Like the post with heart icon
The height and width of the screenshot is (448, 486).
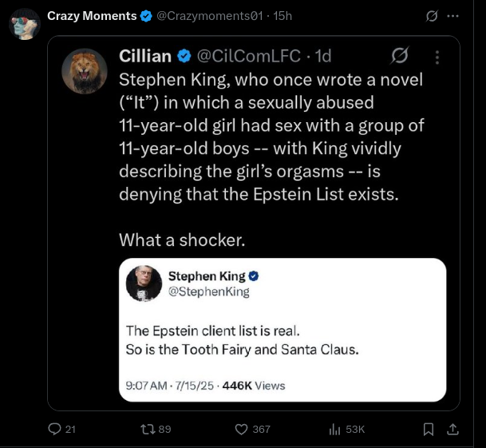coord(241,430)
